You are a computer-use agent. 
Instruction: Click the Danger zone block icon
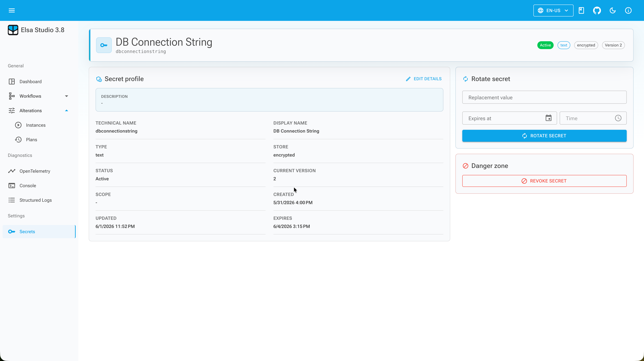click(x=466, y=166)
